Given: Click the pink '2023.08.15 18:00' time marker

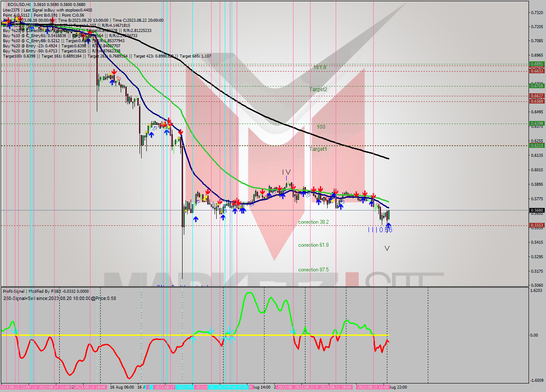Looking at the screenshot, I should (x=90, y=387).
